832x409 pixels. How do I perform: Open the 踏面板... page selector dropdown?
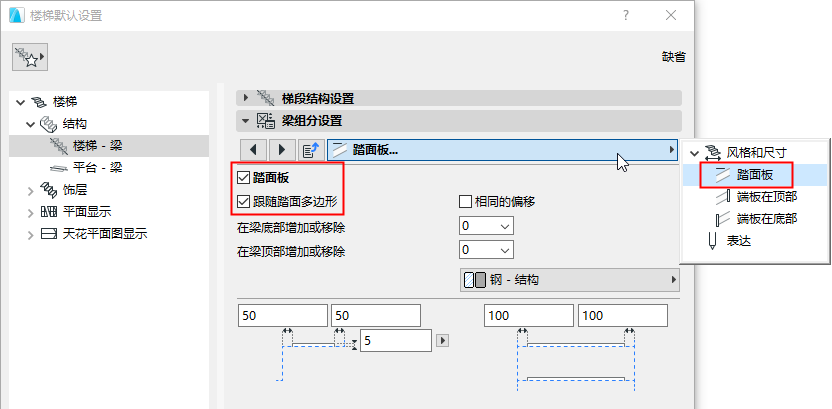[502, 150]
